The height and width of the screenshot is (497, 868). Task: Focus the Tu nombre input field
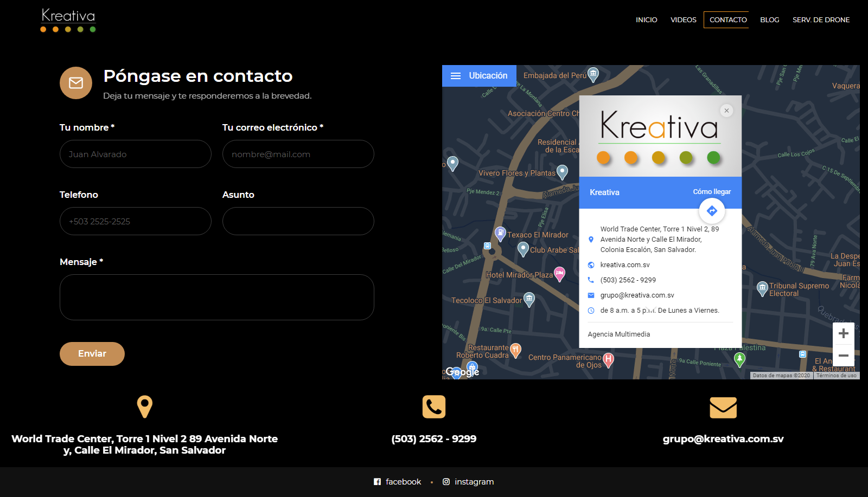(x=136, y=154)
